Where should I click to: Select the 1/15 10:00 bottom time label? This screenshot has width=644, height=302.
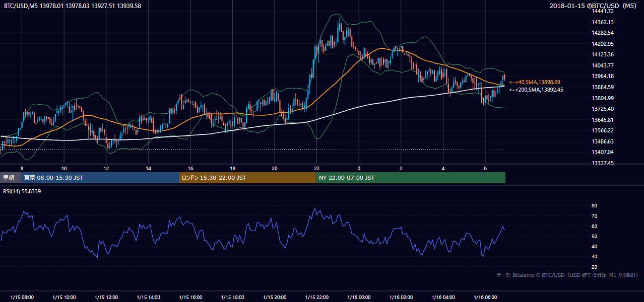pos(64,297)
